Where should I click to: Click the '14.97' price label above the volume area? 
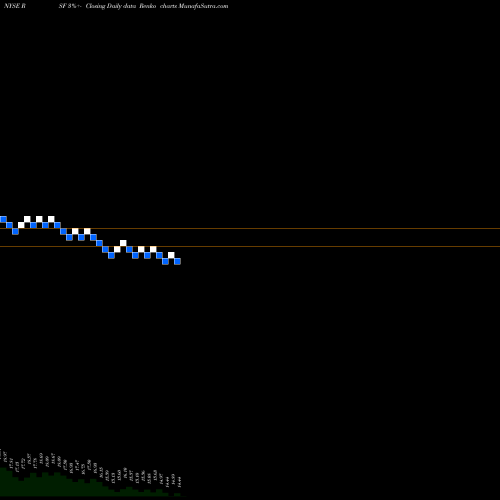[161, 479]
